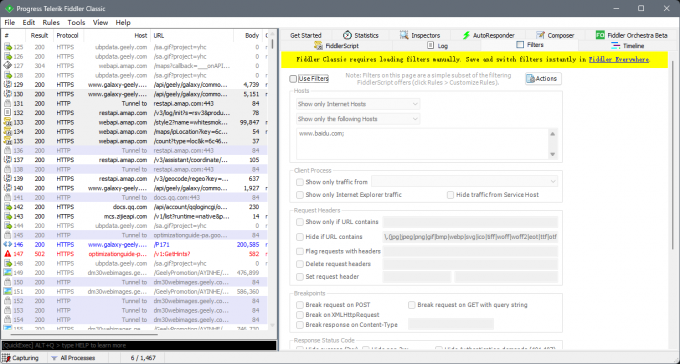Click the session list horizontal scrollbar
Image resolution: width=680 pixels, height=364 pixels.
tap(84, 334)
